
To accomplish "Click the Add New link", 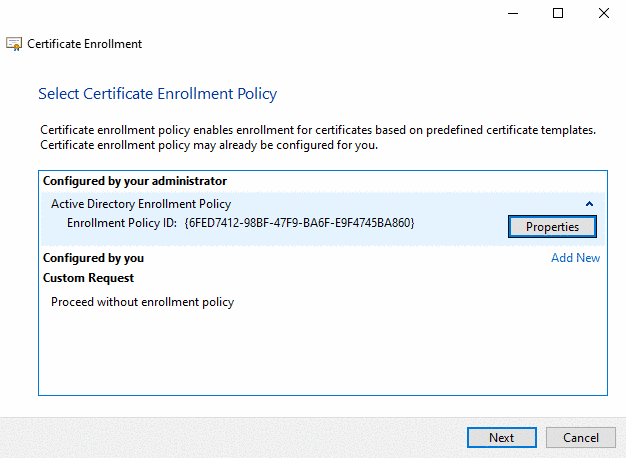I will (575, 258).
